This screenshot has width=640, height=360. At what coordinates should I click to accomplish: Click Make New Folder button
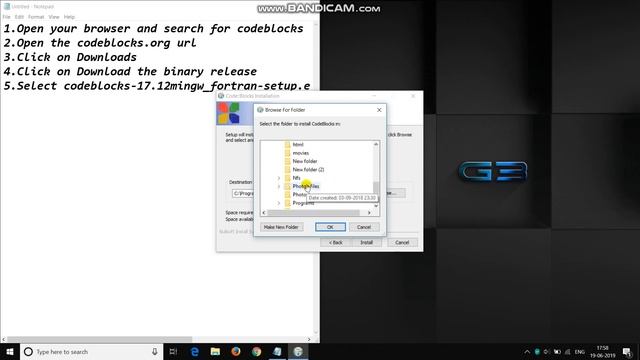281,227
